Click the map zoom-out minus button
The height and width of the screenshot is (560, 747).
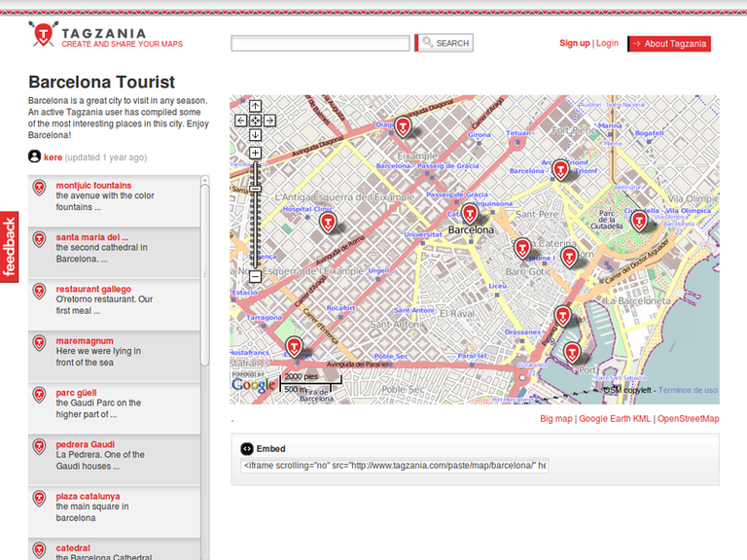255,276
